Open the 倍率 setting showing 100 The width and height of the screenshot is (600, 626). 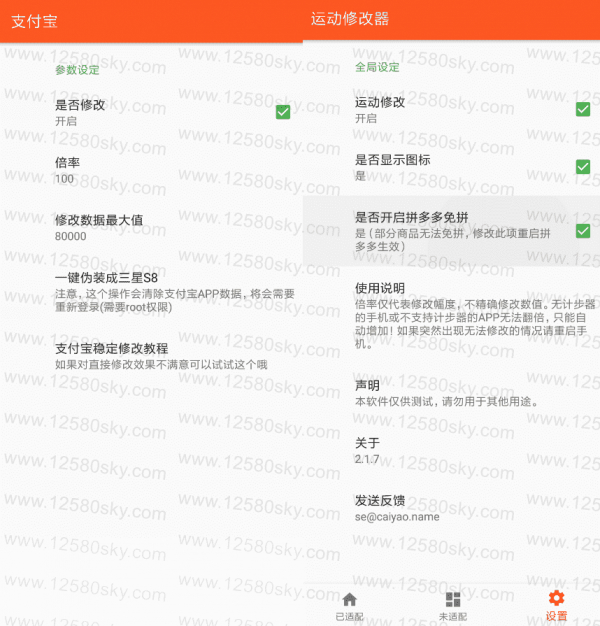151,170
